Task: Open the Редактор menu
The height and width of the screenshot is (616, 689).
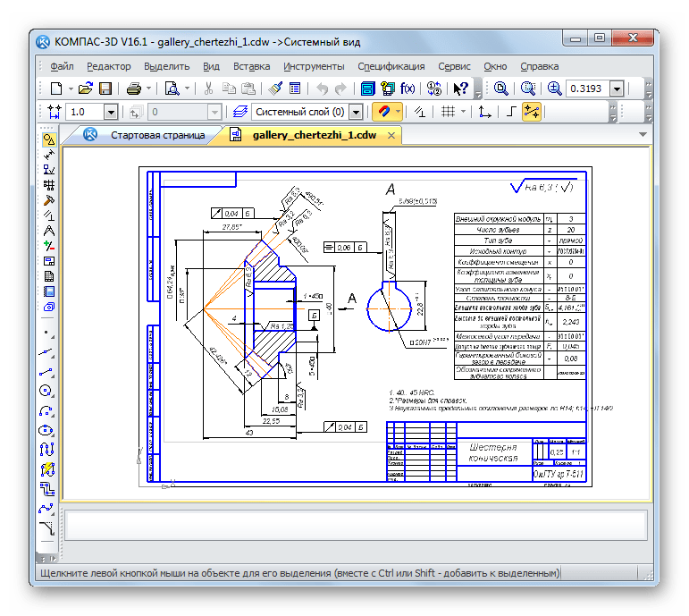Action: point(108,66)
